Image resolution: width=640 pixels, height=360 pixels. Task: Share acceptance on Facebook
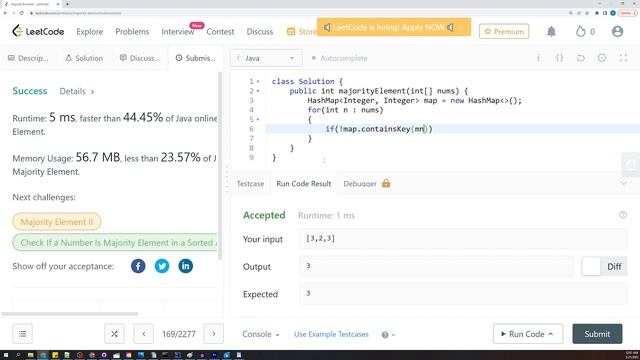pos(138,266)
